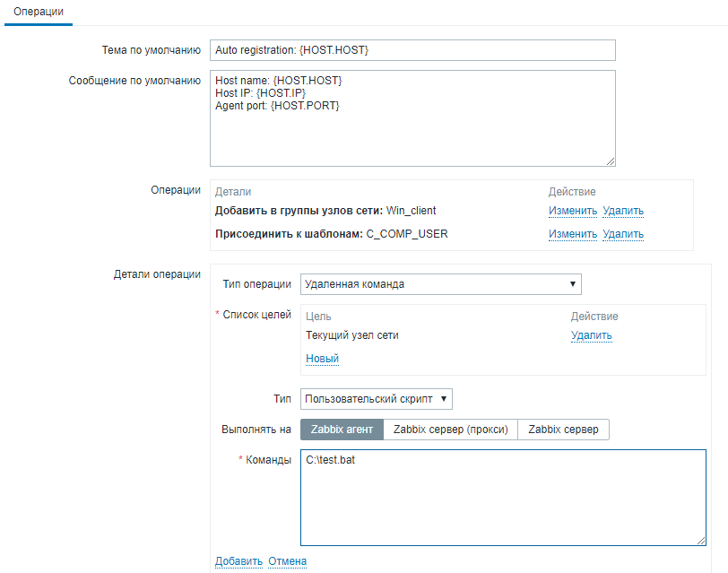728x573 pixels.
Task: Click Удалить for the C_COMP_USER template operation
Action: coord(623,235)
